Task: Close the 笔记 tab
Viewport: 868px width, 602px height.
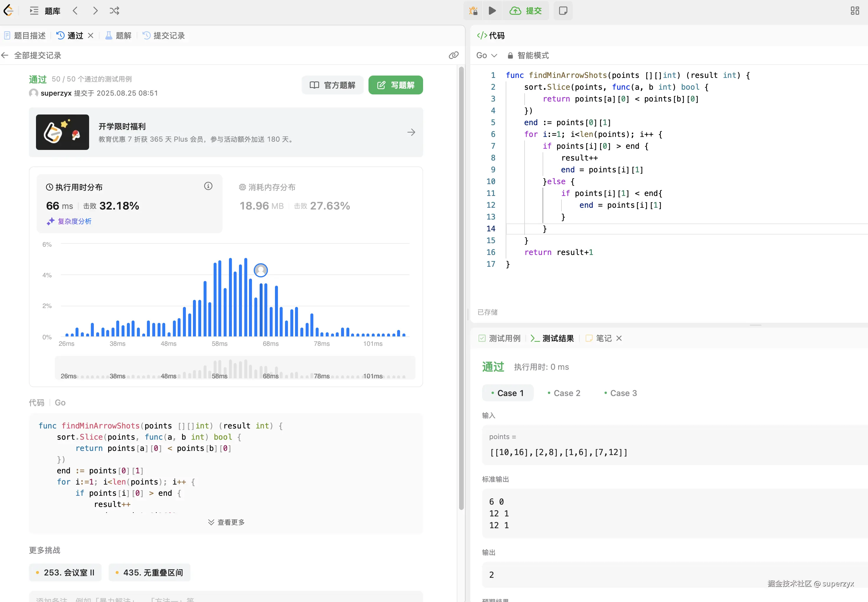Action: pos(619,338)
